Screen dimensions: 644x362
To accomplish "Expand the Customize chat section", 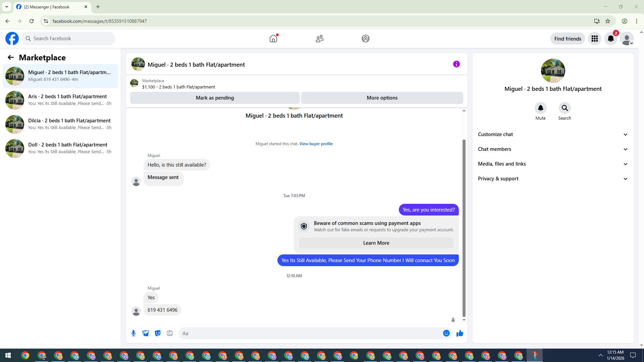I will [553, 134].
